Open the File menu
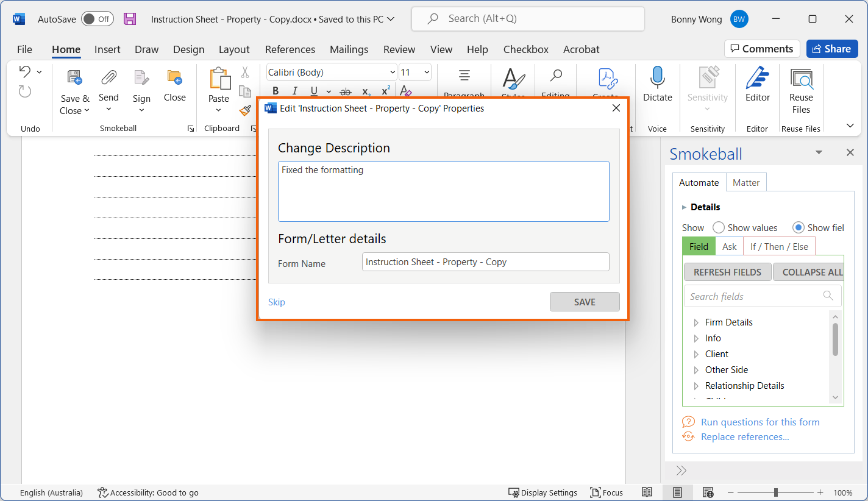The width and height of the screenshot is (868, 501). pos(24,49)
